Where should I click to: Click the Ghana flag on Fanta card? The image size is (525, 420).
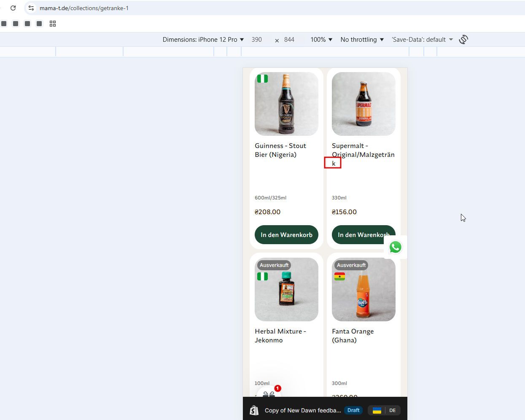339,277
